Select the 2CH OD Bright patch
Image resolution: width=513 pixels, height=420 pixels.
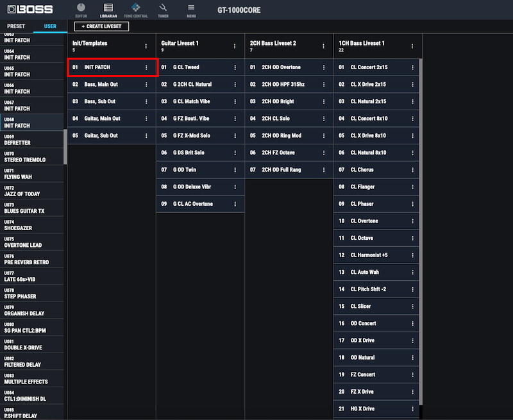pos(289,101)
